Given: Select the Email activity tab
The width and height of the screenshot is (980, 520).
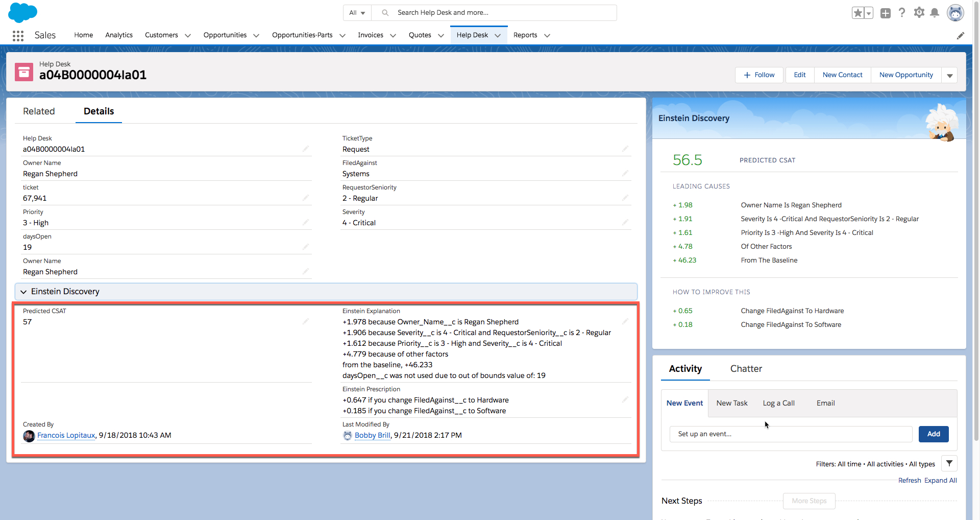Looking at the screenshot, I should [x=825, y=403].
